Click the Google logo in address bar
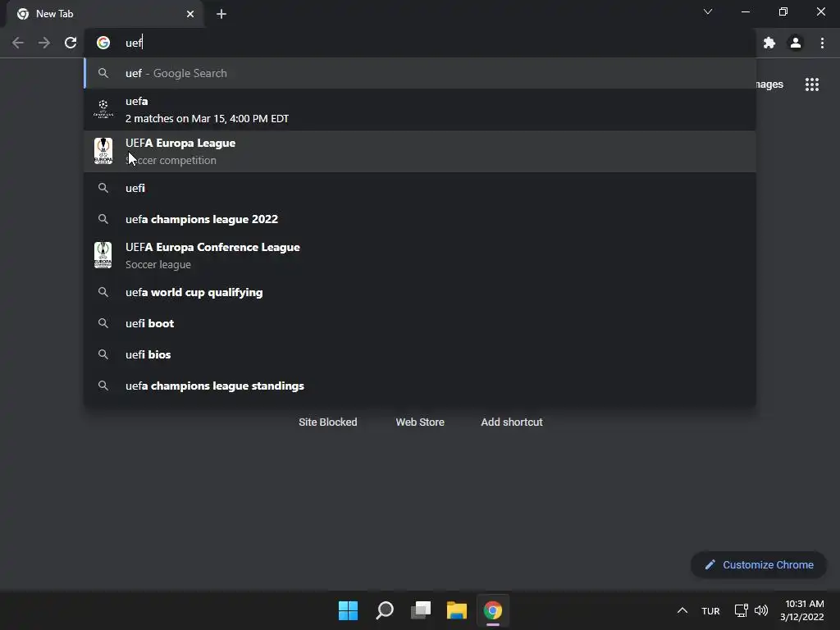Image resolution: width=840 pixels, height=630 pixels. [103, 43]
